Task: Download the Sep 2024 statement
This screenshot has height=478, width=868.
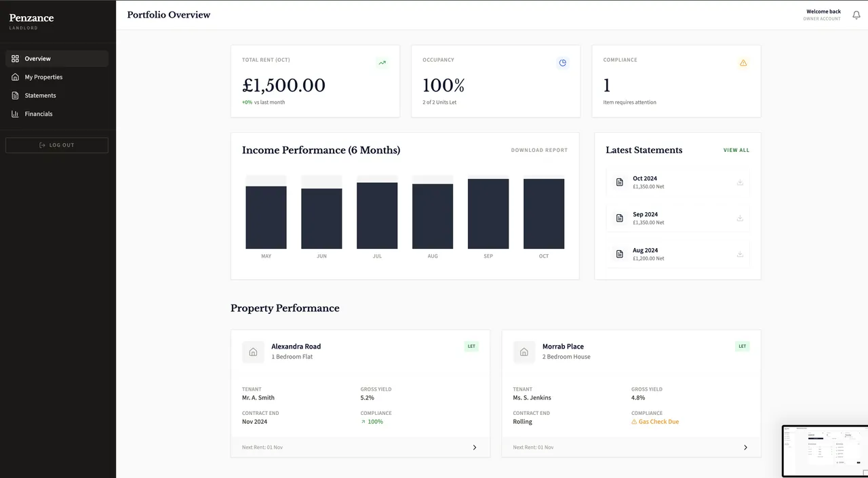Action: click(740, 218)
